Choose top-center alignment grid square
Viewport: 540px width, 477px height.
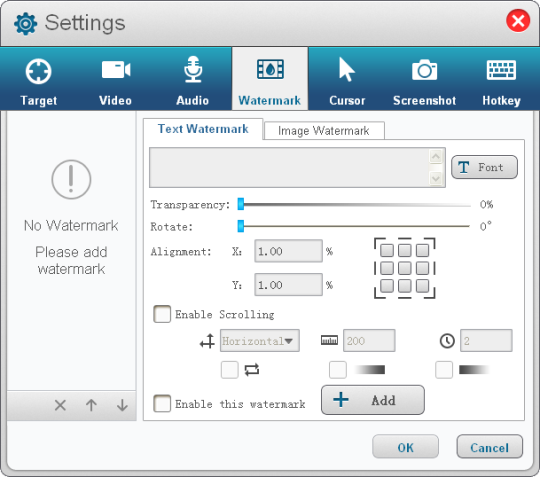point(405,250)
